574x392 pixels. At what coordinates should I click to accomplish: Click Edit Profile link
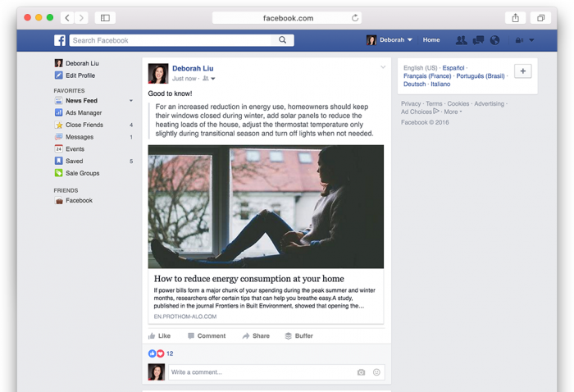pyautogui.click(x=80, y=75)
